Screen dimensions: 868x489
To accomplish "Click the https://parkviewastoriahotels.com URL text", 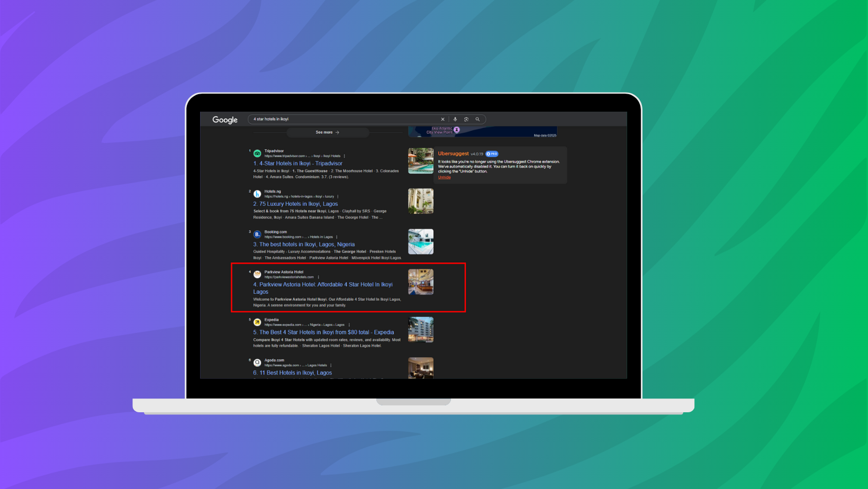I will (289, 277).
